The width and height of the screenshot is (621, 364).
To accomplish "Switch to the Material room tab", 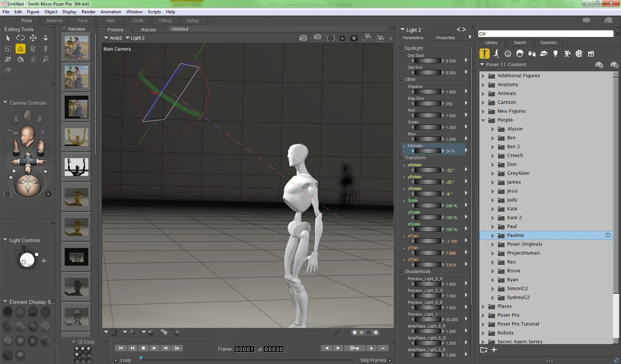I will (x=54, y=21).
